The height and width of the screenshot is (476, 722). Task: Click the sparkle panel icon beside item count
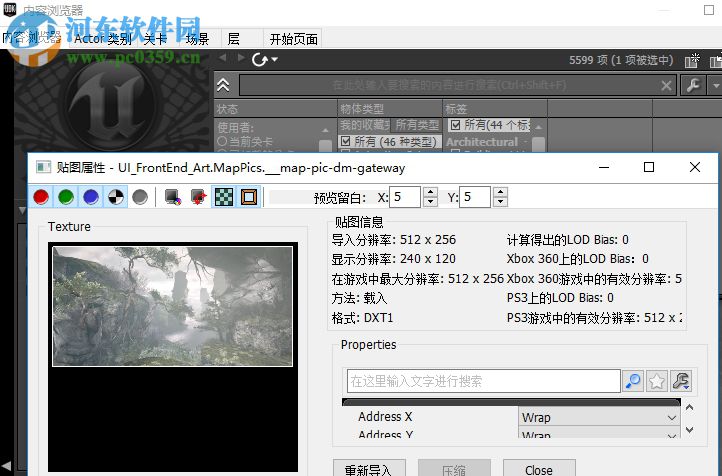point(692,60)
